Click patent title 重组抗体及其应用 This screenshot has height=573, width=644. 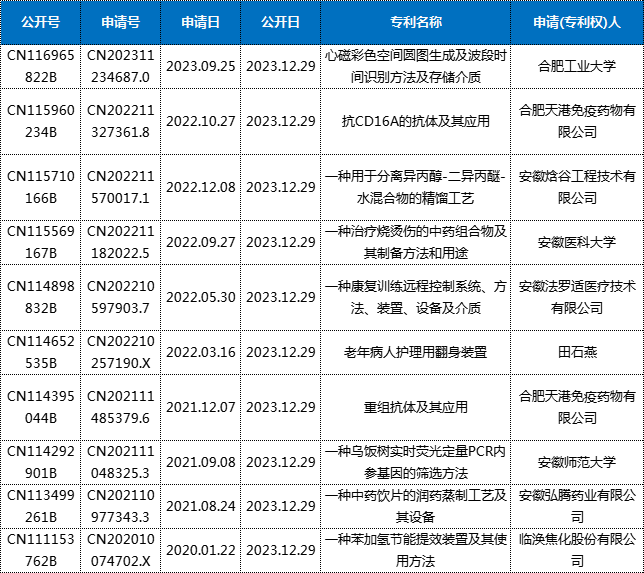click(416, 407)
